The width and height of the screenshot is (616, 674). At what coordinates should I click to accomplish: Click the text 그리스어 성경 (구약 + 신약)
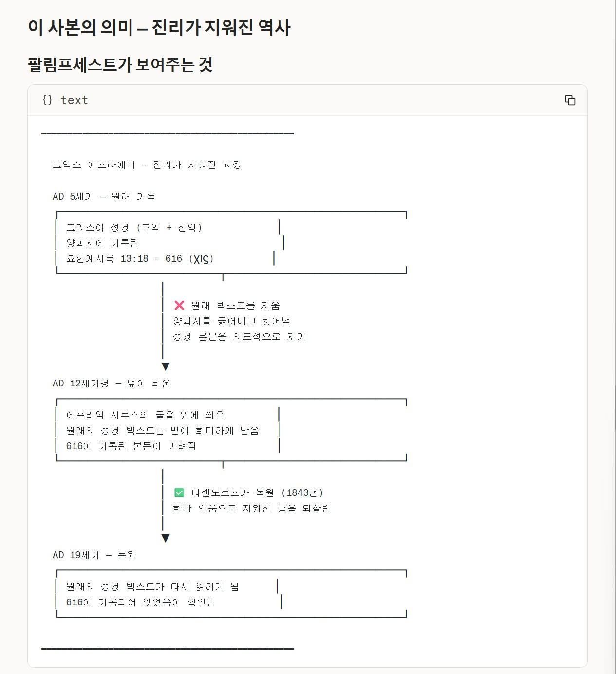pyautogui.click(x=134, y=228)
